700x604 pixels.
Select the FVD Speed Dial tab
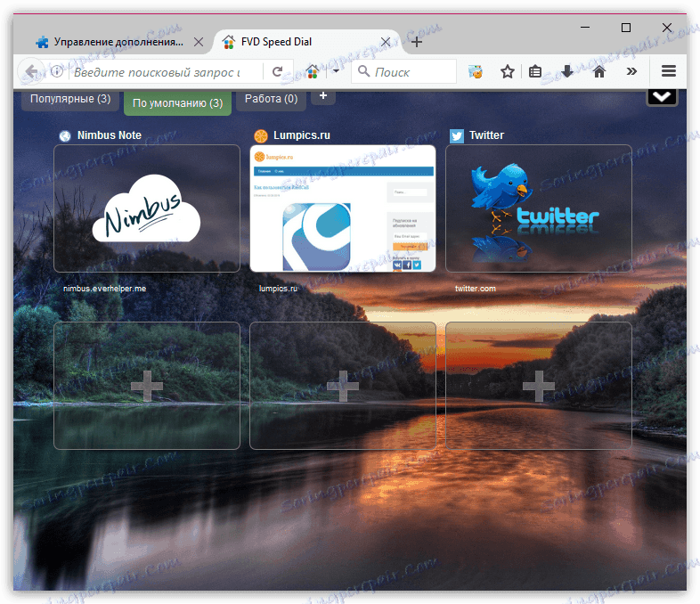(308, 42)
